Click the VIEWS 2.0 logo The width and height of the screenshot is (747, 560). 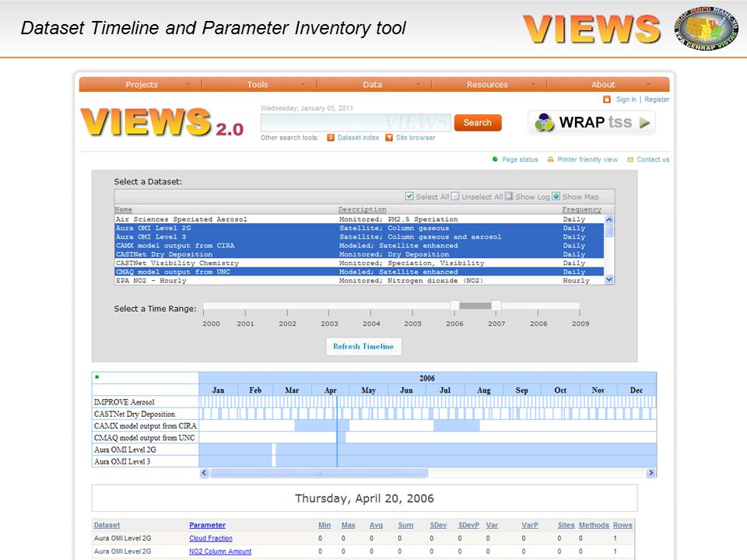(x=162, y=122)
